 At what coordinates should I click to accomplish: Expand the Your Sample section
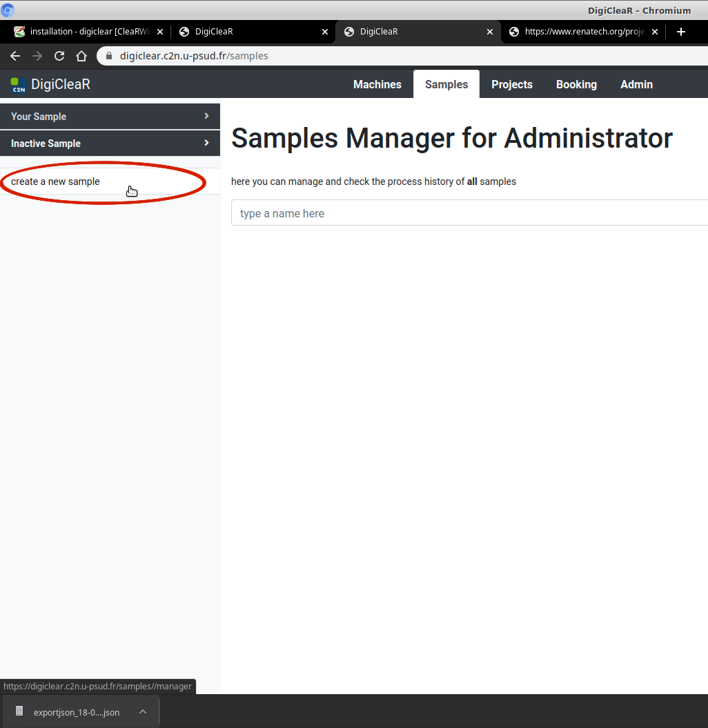pos(110,117)
